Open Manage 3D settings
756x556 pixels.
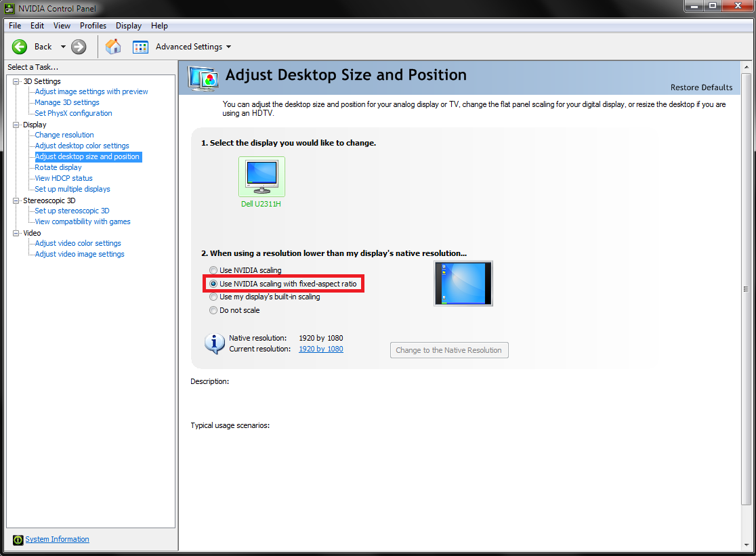point(67,102)
